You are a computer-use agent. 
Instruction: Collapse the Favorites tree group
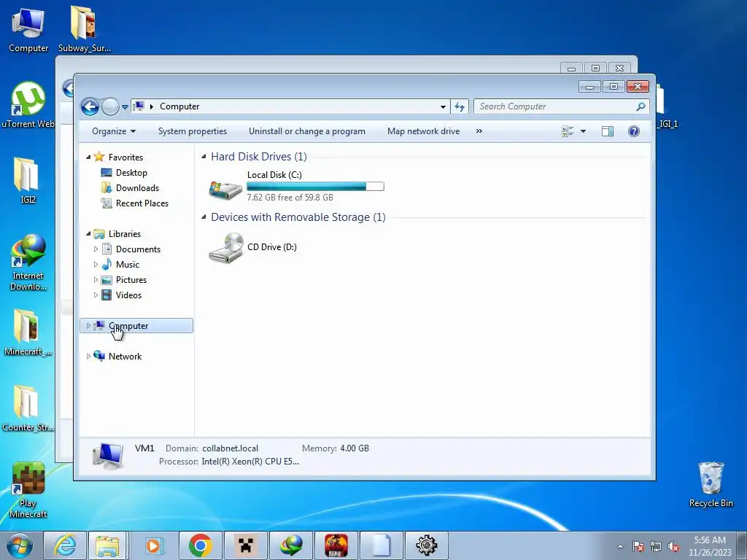(88, 157)
